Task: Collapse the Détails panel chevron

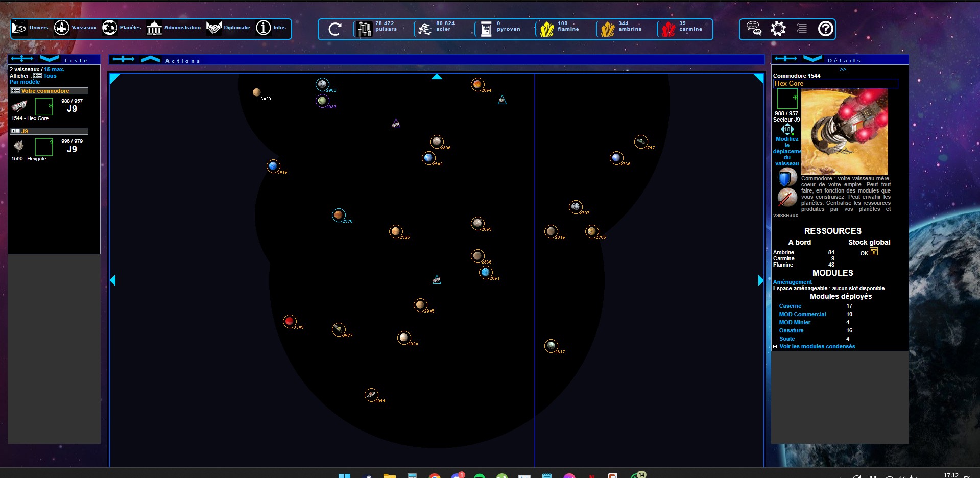Action: 812,58
